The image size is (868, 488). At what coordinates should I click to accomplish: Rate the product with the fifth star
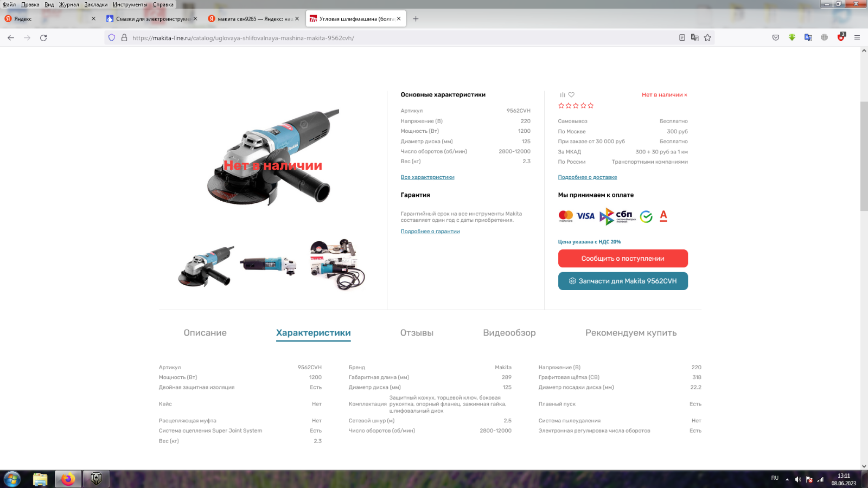(x=591, y=106)
